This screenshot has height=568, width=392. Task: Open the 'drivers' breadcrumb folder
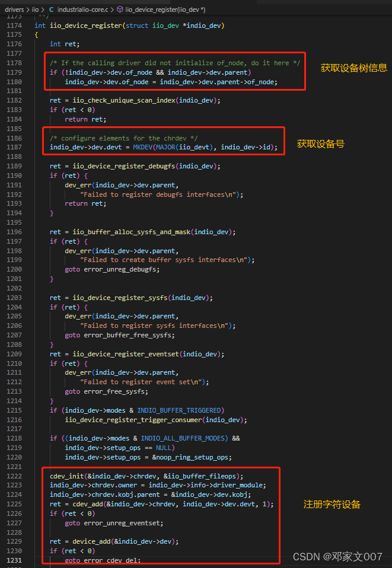pyautogui.click(x=14, y=9)
